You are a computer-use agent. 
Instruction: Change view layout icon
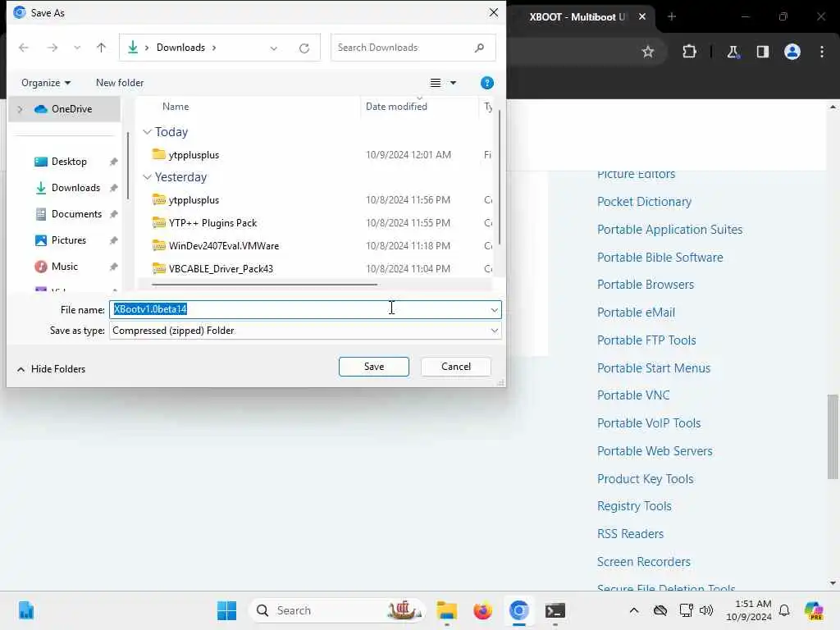(436, 83)
